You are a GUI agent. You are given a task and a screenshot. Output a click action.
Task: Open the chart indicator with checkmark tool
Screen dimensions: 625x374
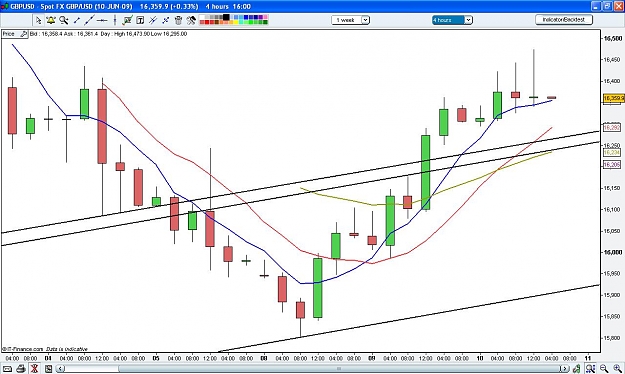[128, 20]
